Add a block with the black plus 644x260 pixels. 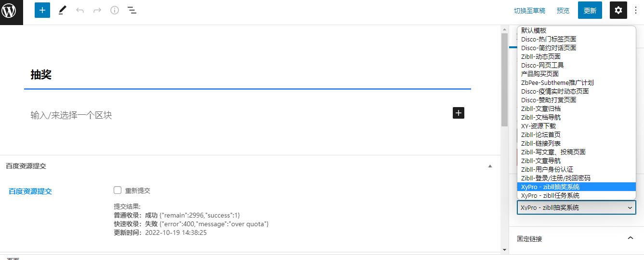[459, 113]
